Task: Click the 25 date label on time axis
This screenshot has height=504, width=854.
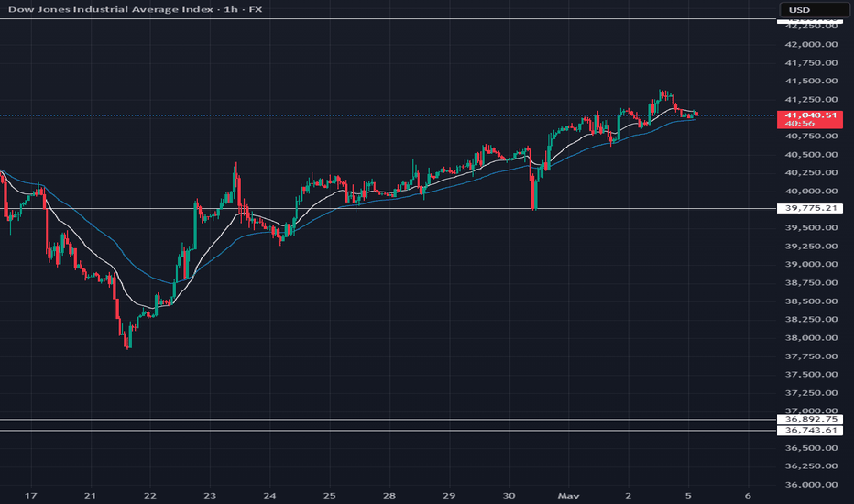Action: coord(329,495)
